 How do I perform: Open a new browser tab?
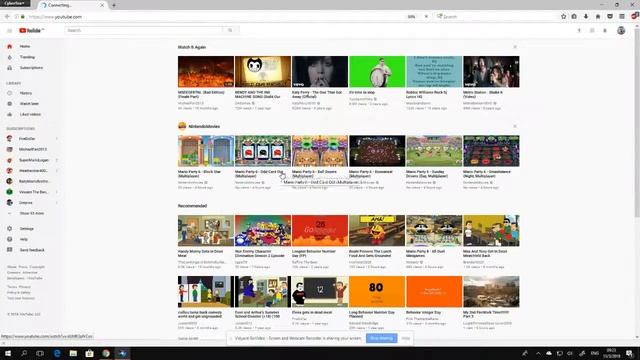114,5
